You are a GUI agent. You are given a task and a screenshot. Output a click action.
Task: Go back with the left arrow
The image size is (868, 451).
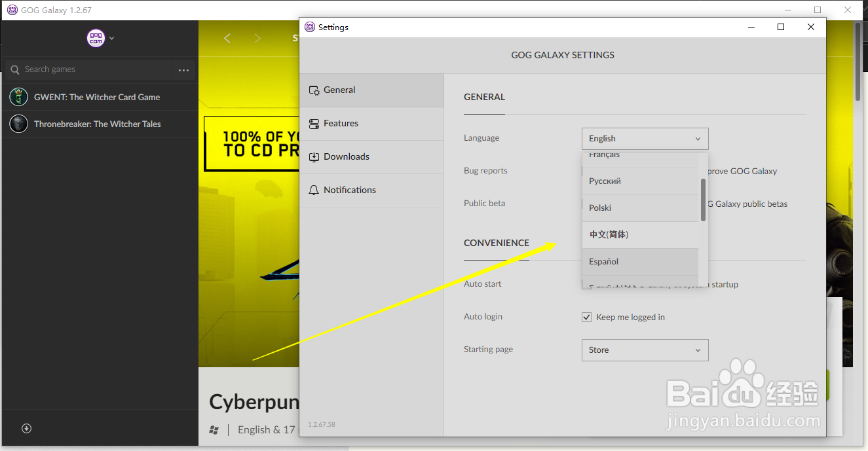227,39
